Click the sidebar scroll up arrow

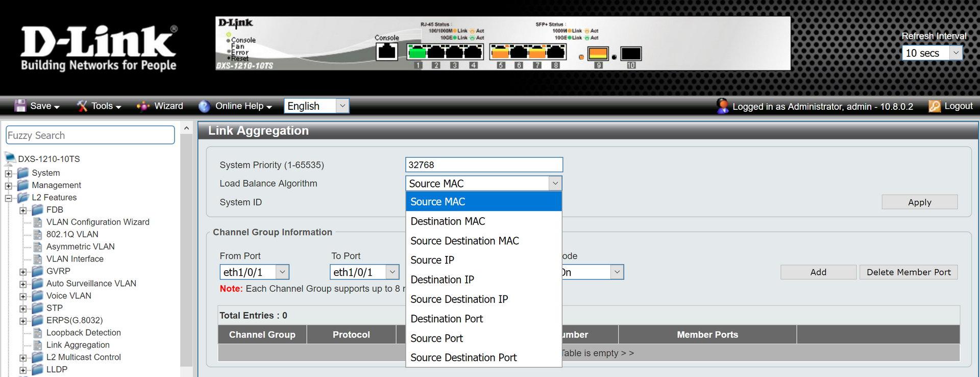tap(186, 128)
